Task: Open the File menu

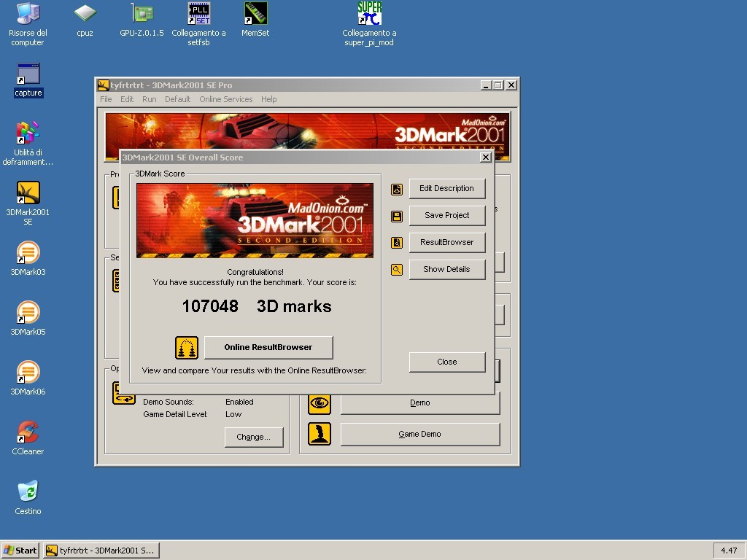Action: [106, 99]
